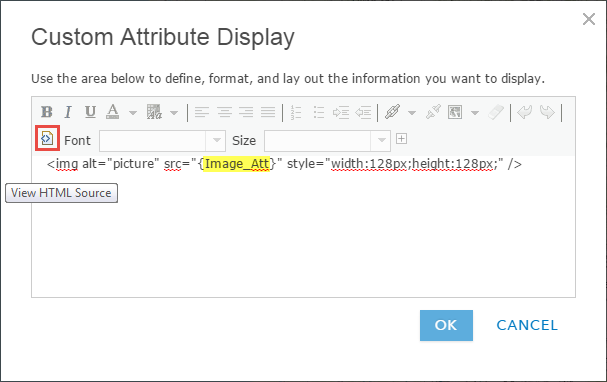This screenshot has height=382, width=607.
Task: Undo the last edit
Action: pos(525,112)
